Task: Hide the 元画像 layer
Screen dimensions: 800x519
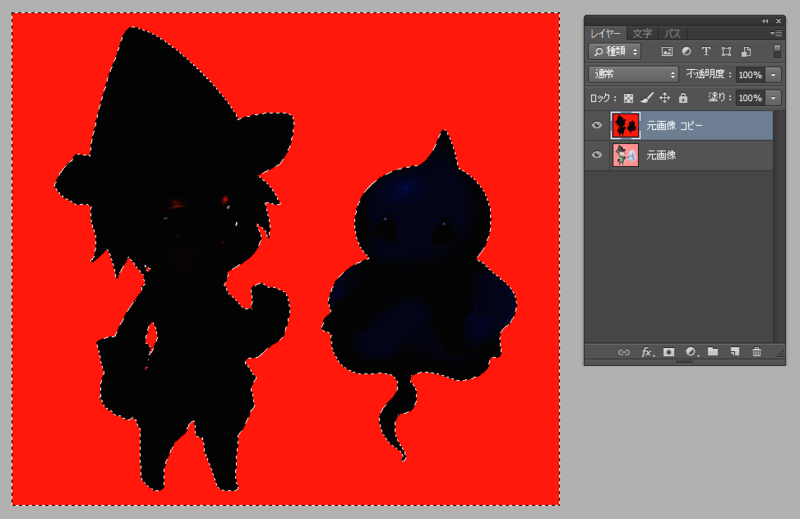Action: click(596, 155)
